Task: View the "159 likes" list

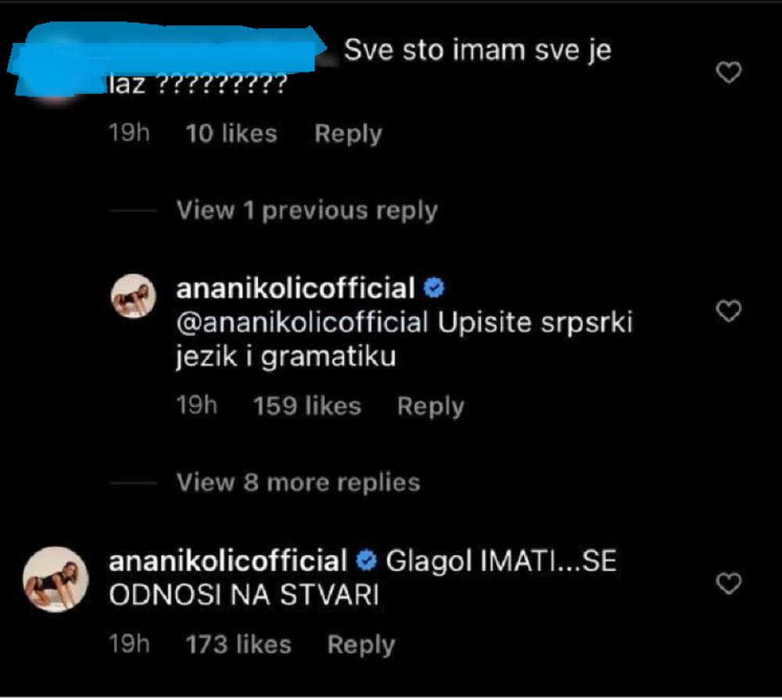Action: 307,406
